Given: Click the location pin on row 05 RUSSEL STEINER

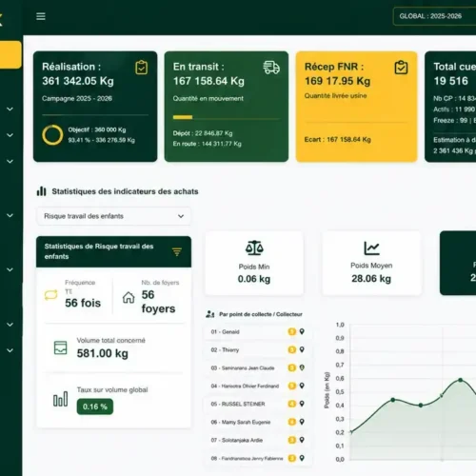Looking at the screenshot, I should tap(302, 404).
